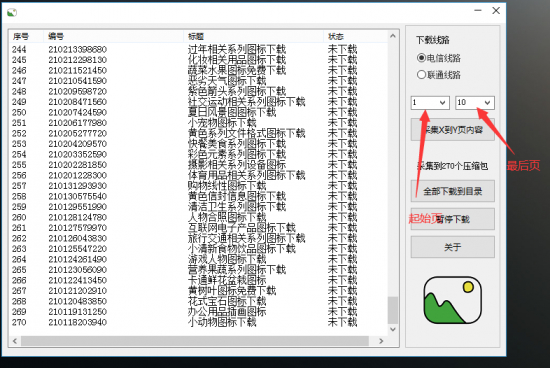Click 未下载 status in row 265
The image size is (550, 368).
pyautogui.click(x=342, y=270)
